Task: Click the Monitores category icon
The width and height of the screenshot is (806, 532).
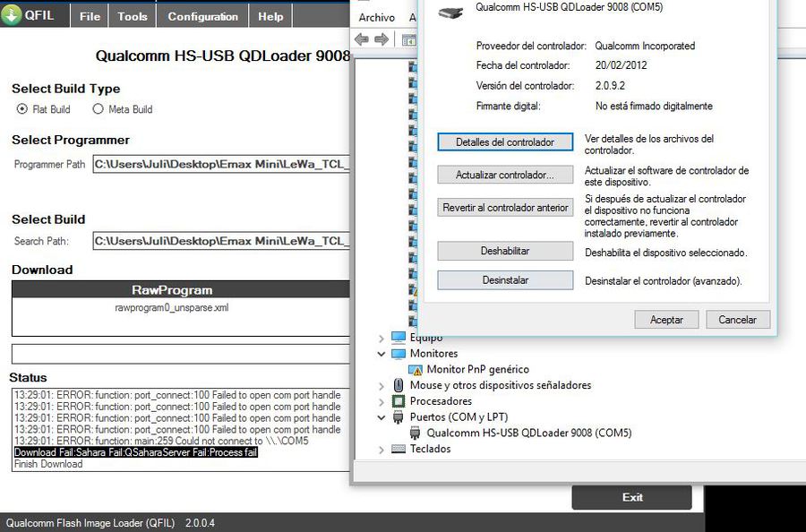Action: (x=399, y=354)
